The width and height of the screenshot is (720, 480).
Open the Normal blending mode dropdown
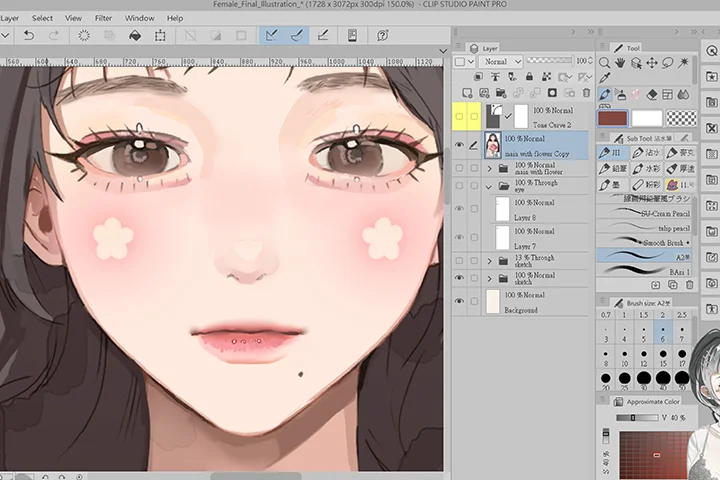pos(501,62)
